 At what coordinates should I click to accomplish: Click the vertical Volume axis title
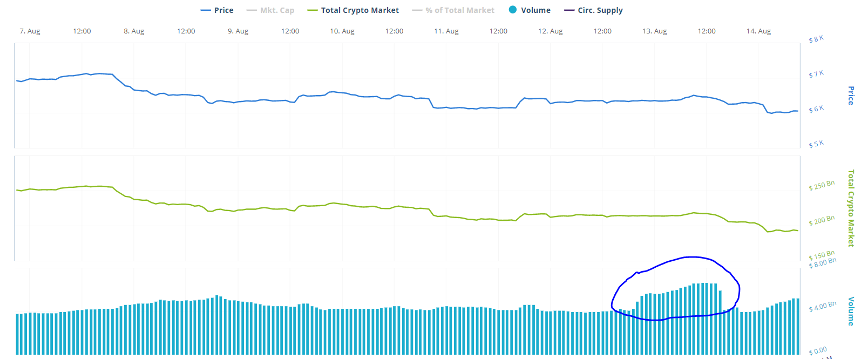[851, 311]
